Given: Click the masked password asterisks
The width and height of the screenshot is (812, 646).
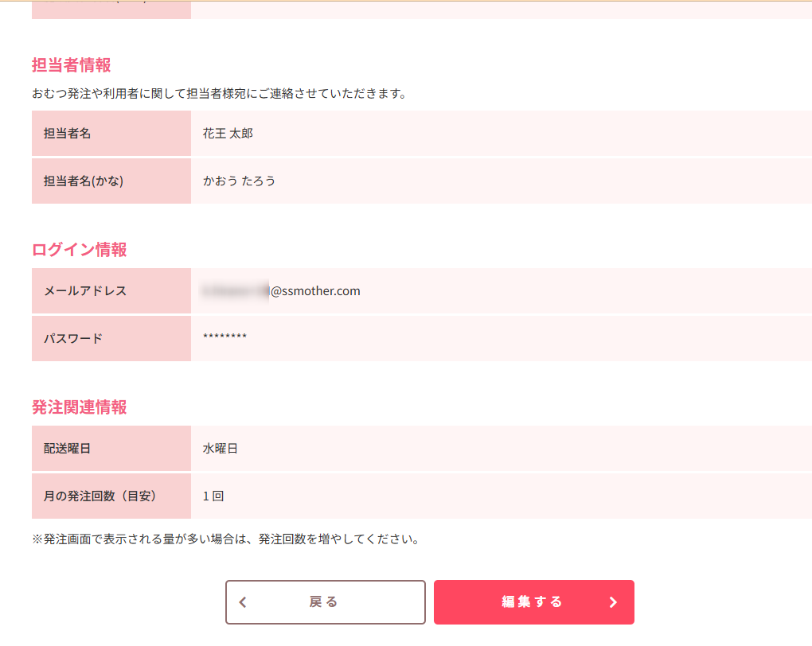Looking at the screenshot, I should [x=224, y=338].
